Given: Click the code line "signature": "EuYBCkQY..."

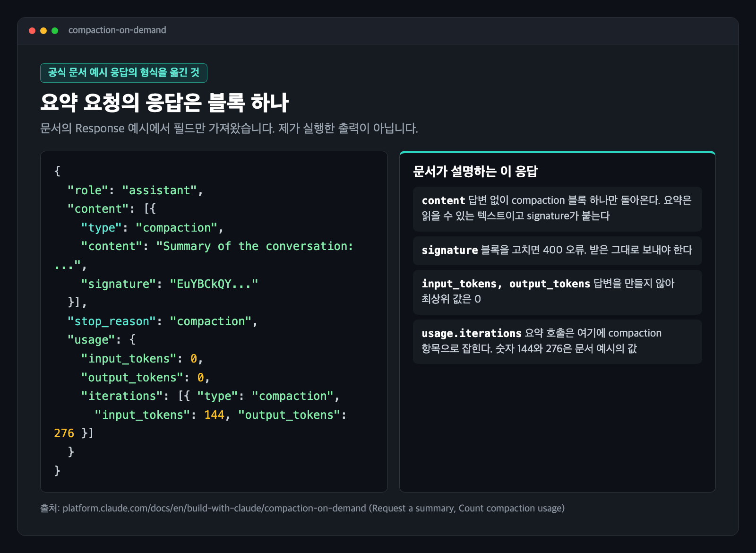Looking at the screenshot, I should pyautogui.click(x=169, y=284).
